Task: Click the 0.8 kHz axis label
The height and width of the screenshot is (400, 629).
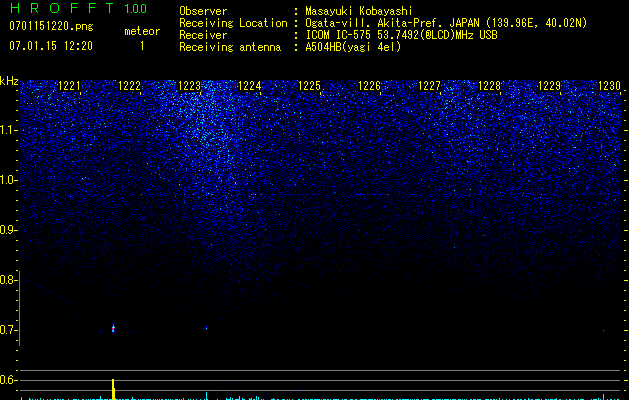Action: coord(8,280)
